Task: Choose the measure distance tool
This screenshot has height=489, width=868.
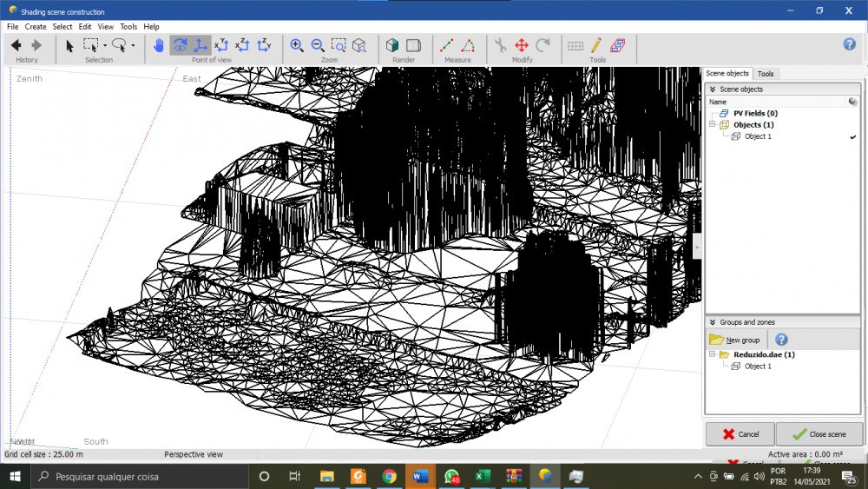Action: [447, 45]
